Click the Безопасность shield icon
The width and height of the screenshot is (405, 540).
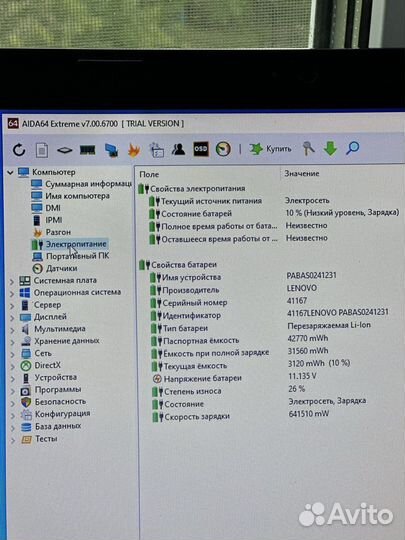(26, 402)
